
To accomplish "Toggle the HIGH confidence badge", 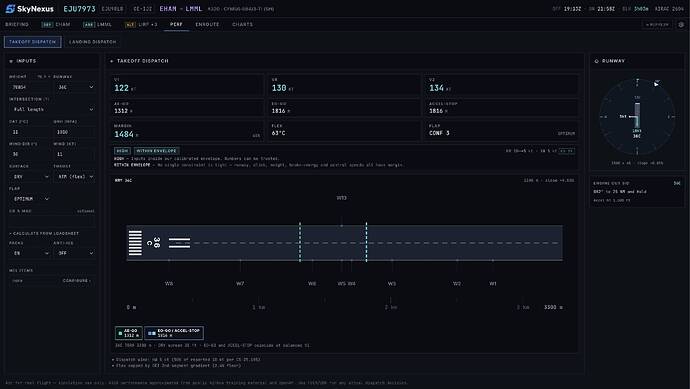I will 122,151.
